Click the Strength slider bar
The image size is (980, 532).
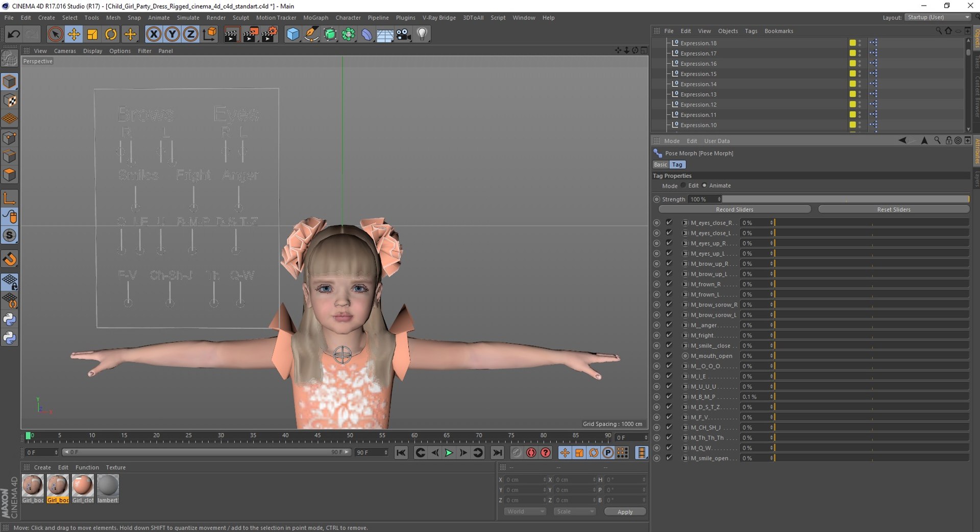click(x=846, y=199)
